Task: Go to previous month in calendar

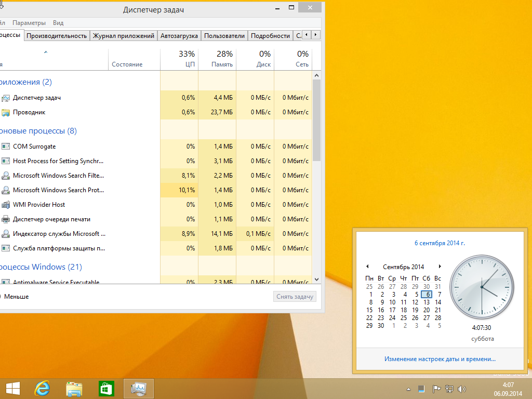Action: (367, 267)
